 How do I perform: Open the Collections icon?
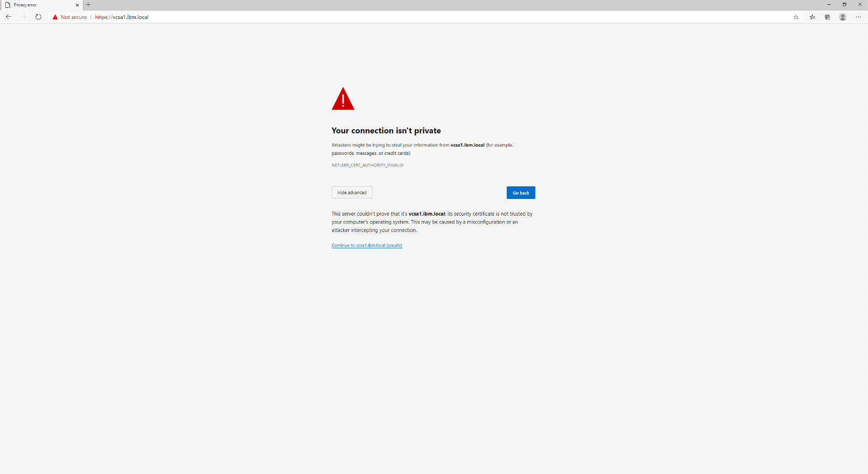coord(828,17)
